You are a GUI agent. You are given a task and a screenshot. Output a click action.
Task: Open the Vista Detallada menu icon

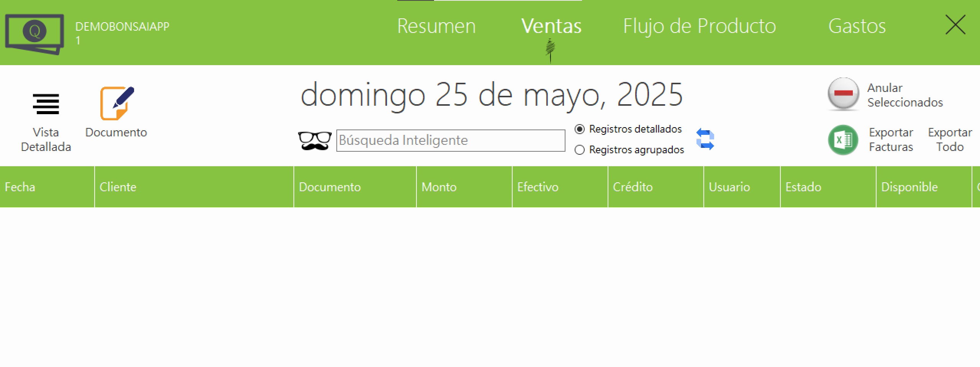click(46, 104)
